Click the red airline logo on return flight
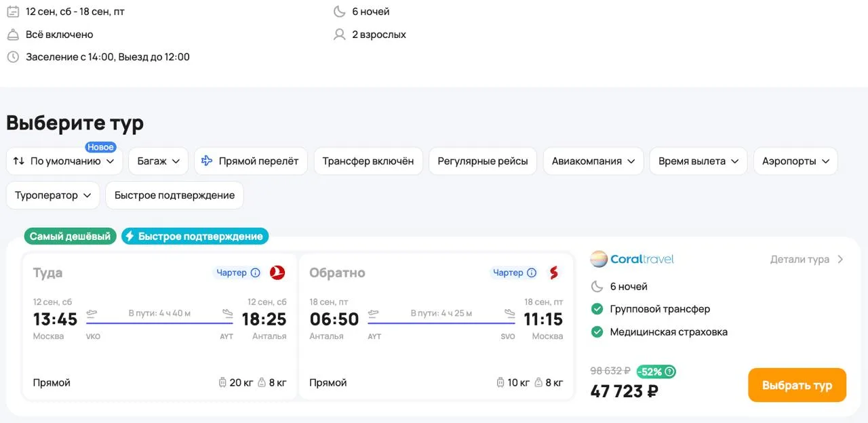 point(554,273)
